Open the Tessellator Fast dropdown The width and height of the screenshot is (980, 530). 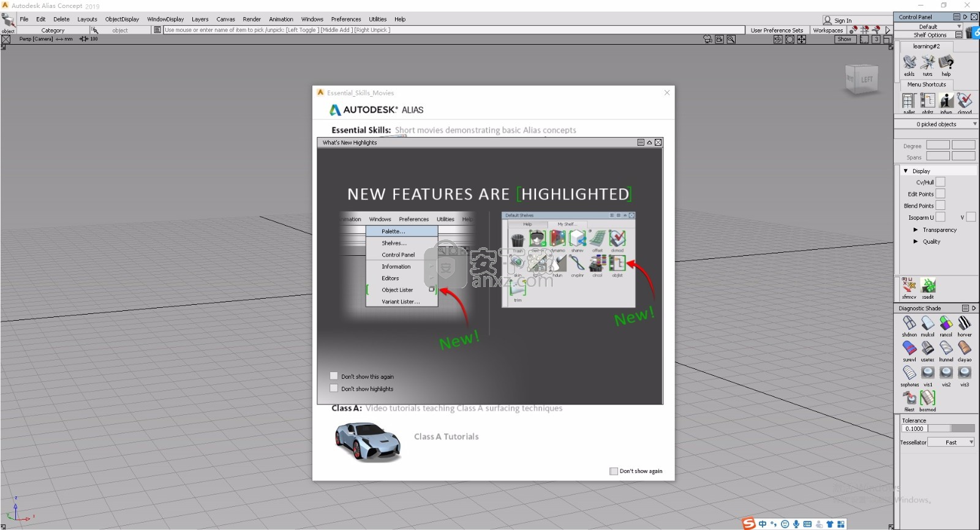[x=951, y=442]
